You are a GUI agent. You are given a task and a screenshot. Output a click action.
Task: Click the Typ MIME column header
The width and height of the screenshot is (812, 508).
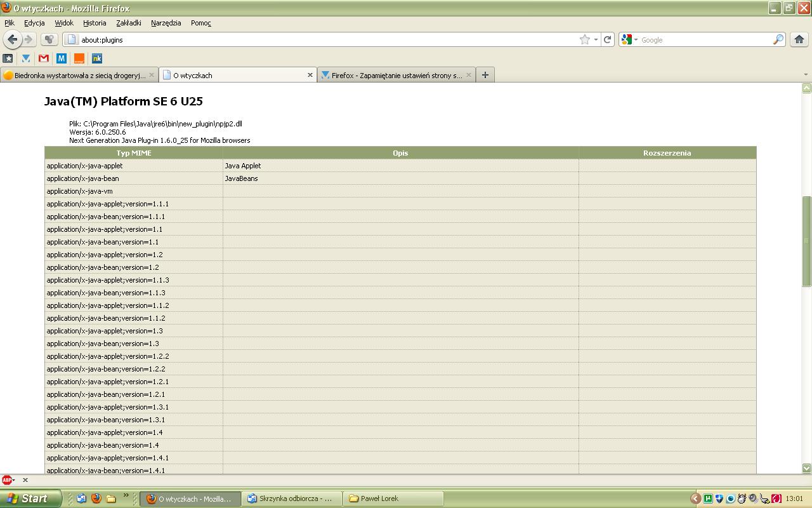134,153
